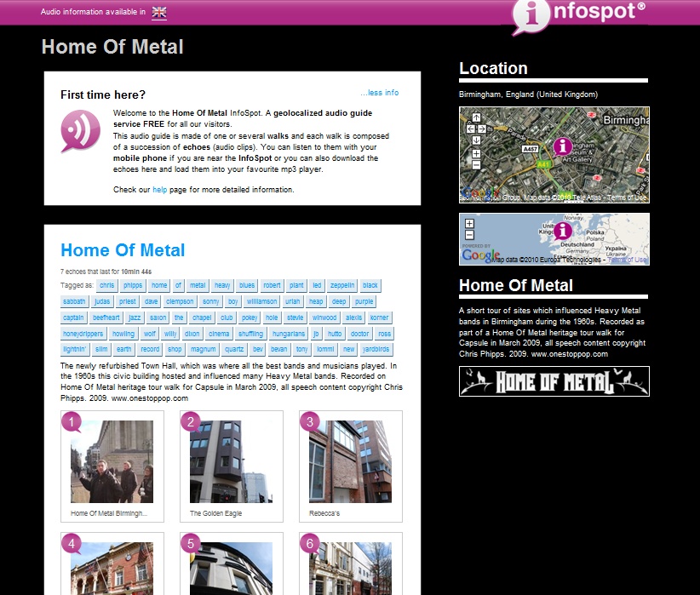Screen dimensions: 700x595
Task: Zoom in on the satellite map
Action: (476, 153)
